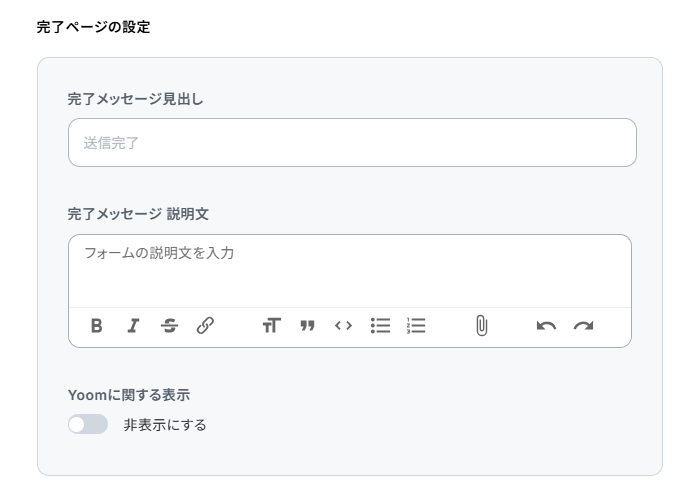Create a bulleted list
The width and height of the screenshot is (685, 494).
380,325
